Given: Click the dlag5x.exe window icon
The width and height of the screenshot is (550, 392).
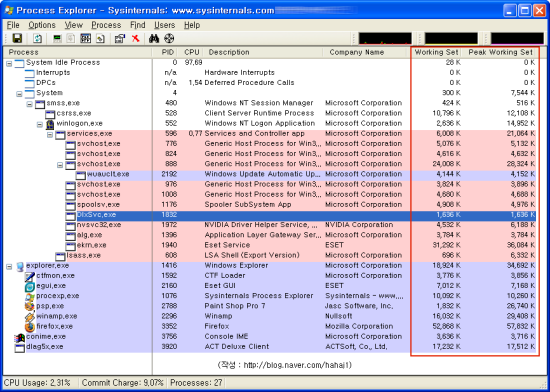Looking at the screenshot, I should click(20, 348).
